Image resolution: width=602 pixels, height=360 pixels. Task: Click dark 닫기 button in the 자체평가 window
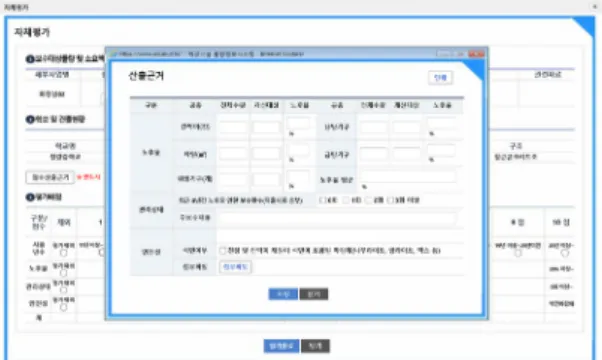click(315, 346)
